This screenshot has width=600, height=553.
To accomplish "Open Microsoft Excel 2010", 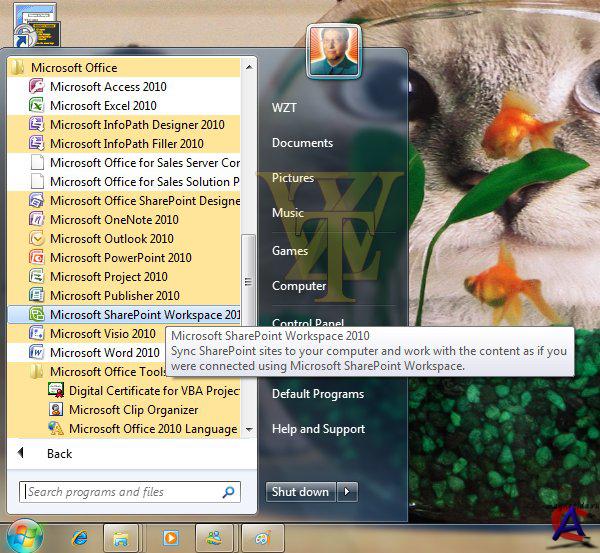I will (103, 106).
